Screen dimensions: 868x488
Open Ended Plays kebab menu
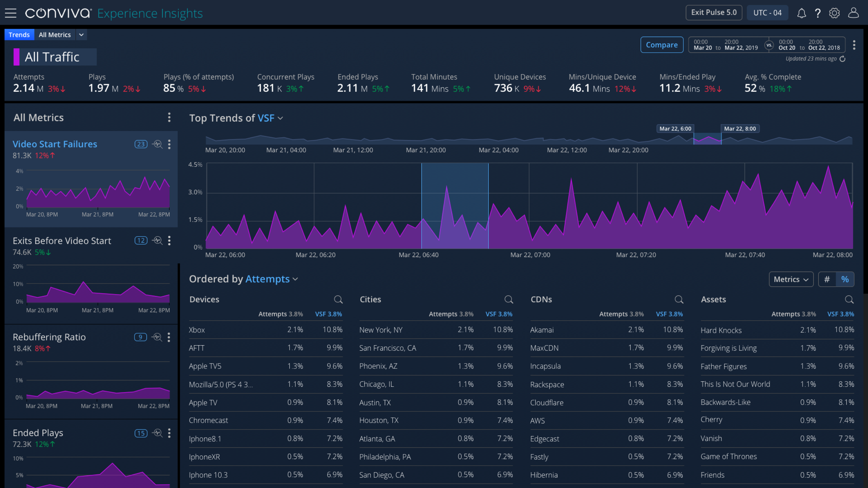tap(169, 433)
